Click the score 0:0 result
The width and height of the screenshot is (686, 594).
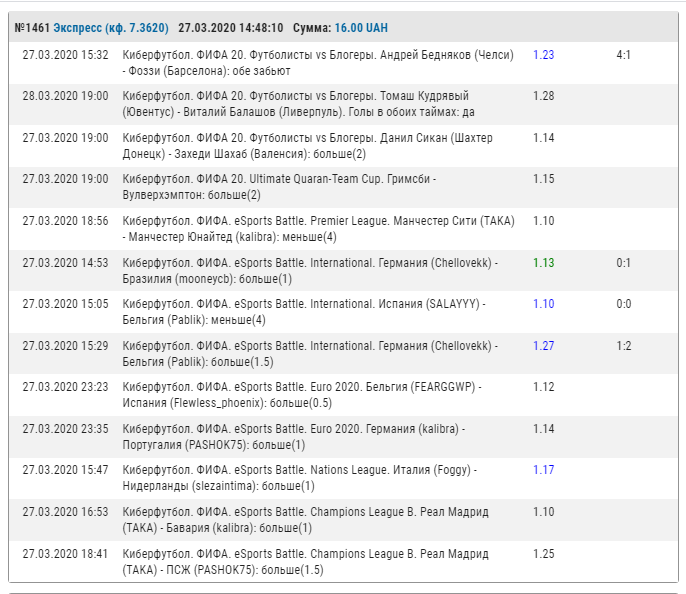623,304
